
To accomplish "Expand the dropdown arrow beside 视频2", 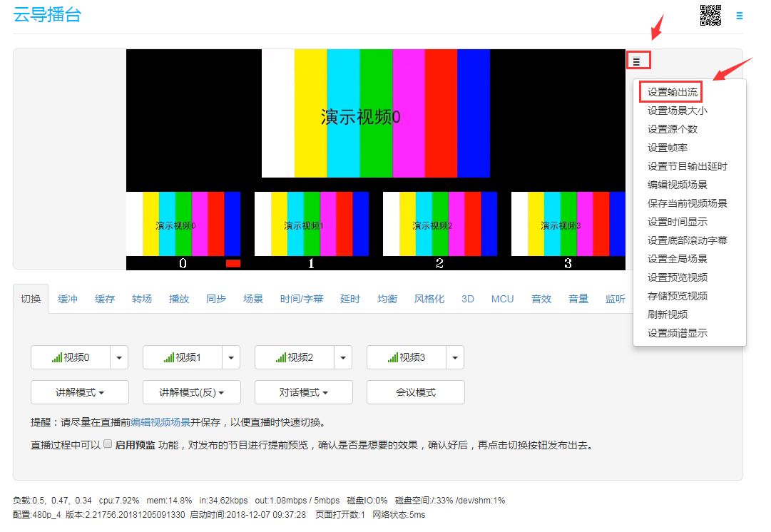I will pyautogui.click(x=343, y=357).
